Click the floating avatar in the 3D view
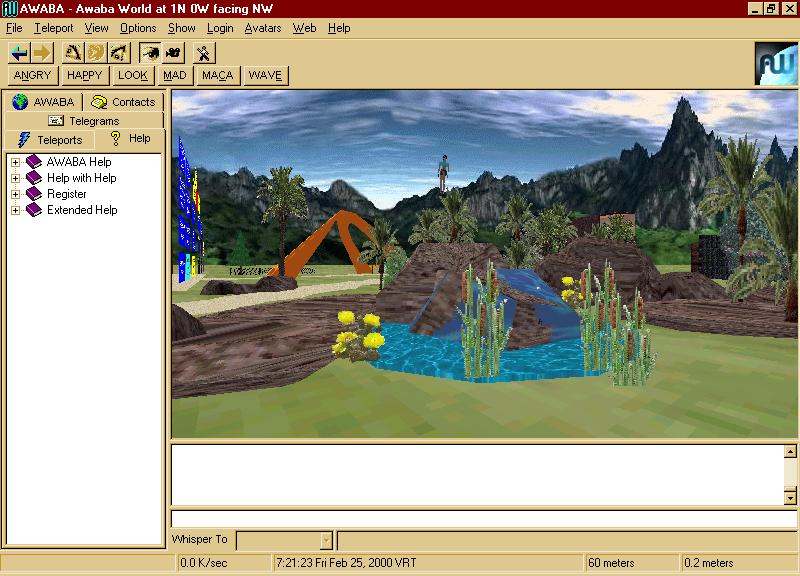This screenshot has height=576, width=800. coord(443,173)
